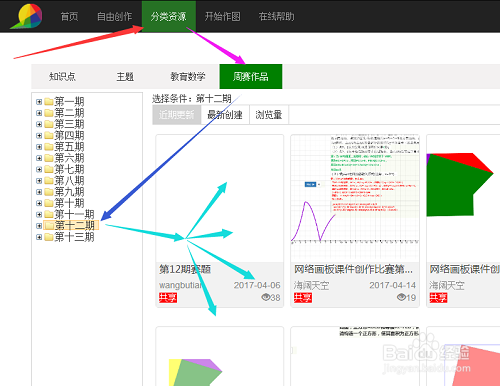
Task: Select the 第十三期 label in tree
Action: point(75,237)
